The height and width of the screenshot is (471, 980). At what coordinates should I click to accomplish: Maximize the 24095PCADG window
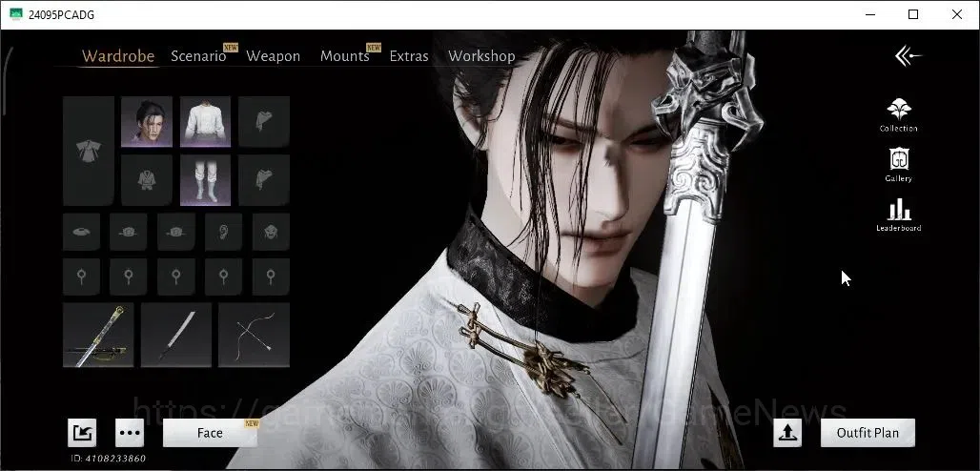point(913,14)
